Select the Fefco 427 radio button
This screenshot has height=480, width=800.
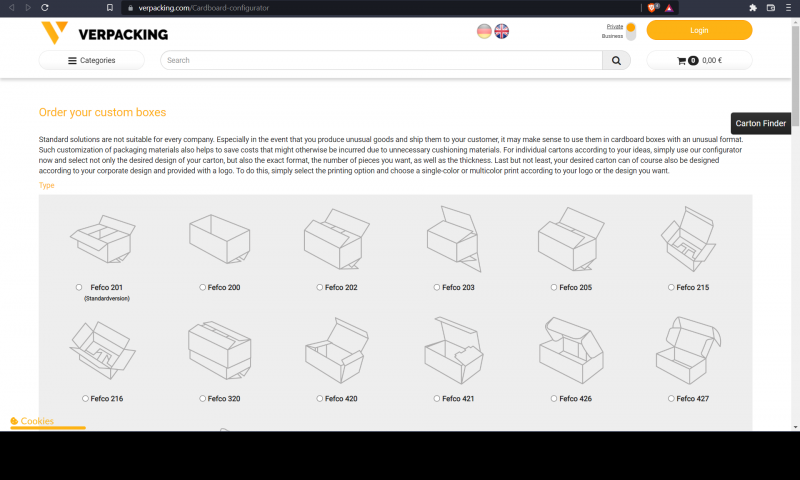coord(671,398)
